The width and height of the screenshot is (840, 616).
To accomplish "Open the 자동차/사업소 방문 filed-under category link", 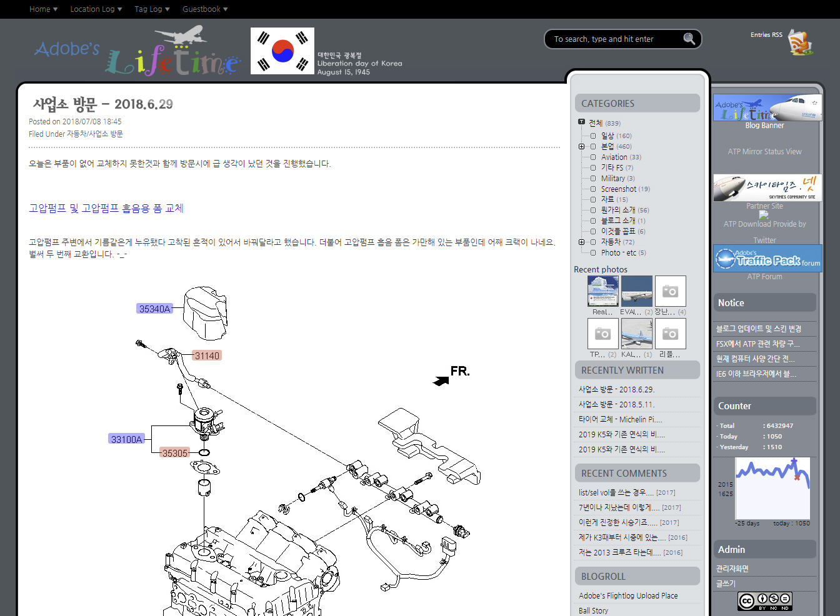I will tap(95, 134).
